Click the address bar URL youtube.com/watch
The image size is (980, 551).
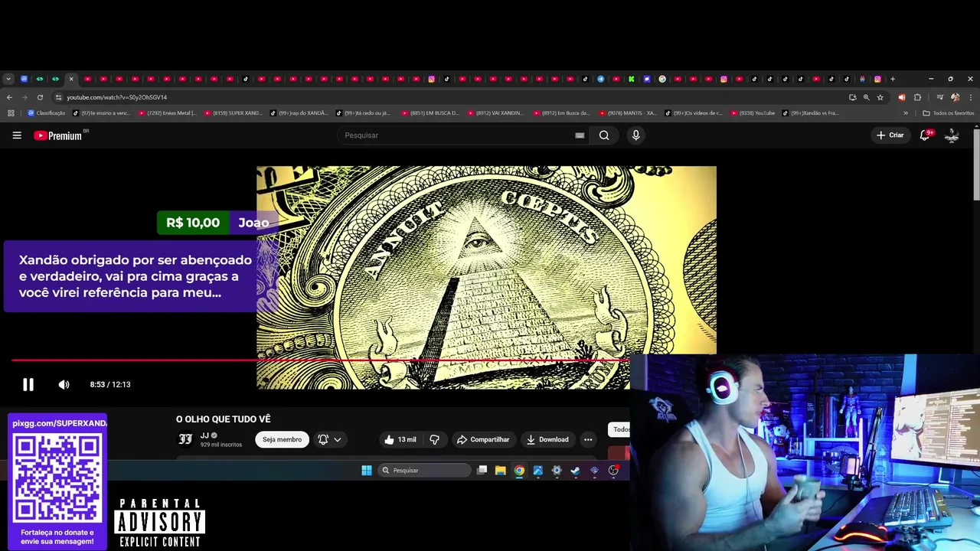[x=116, y=97]
